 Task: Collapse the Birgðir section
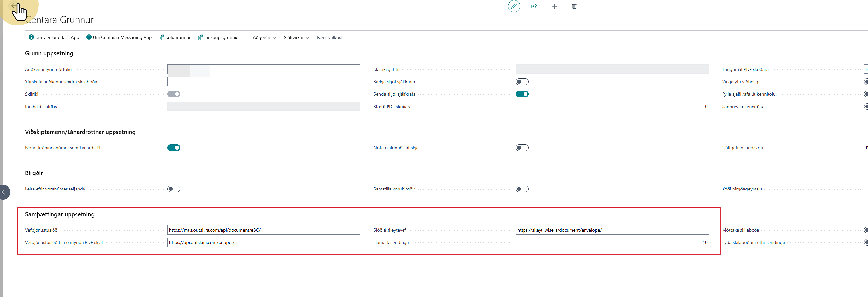(x=34, y=173)
